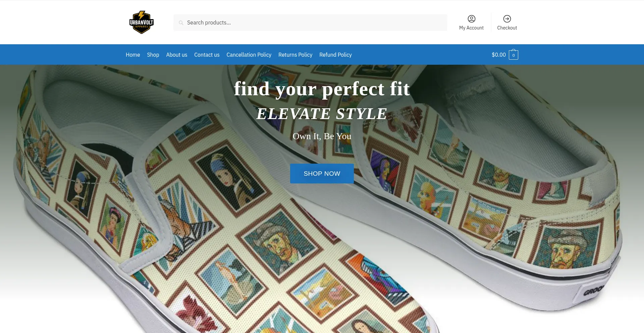Navigate to Contact us
Image resolution: width=644 pixels, height=333 pixels.
point(207,55)
